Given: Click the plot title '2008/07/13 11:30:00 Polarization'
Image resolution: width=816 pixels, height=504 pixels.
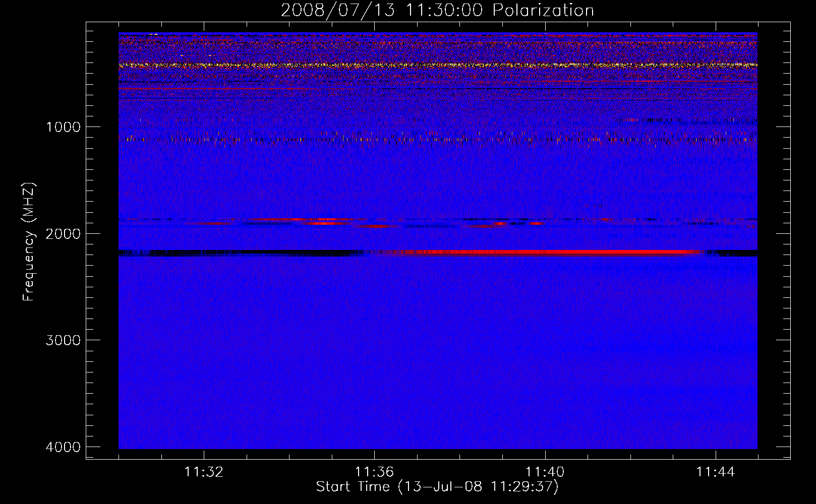Looking at the screenshot, I should 437,10.
